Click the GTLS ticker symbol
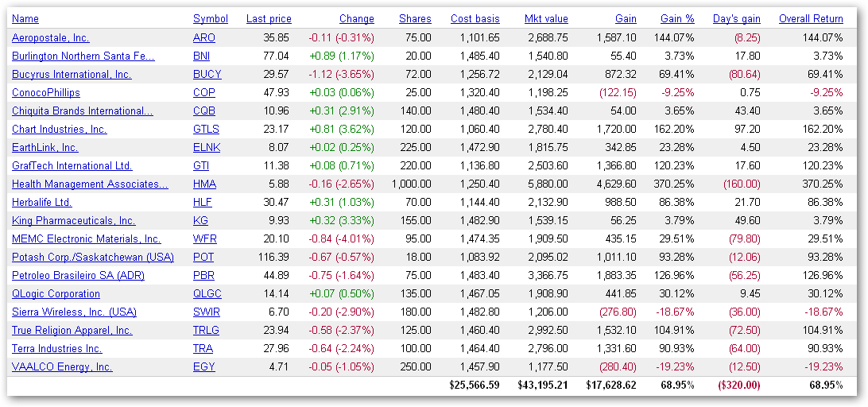 coord(206,129)
